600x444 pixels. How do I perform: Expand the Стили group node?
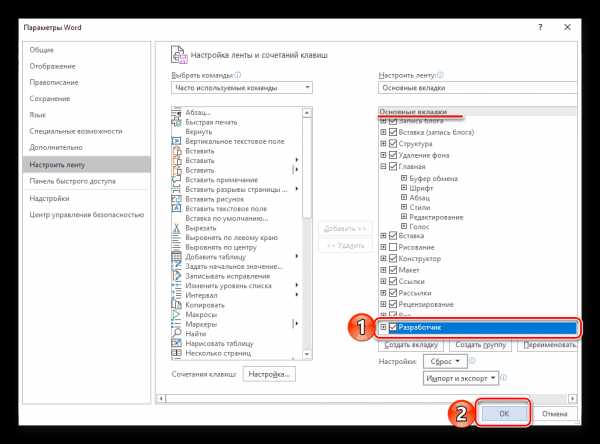click(404, 207)
